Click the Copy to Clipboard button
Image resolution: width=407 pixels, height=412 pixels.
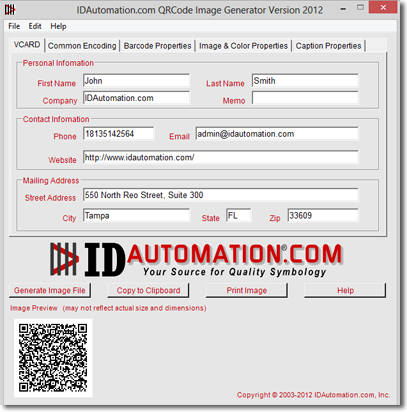[x=148, y=290]
